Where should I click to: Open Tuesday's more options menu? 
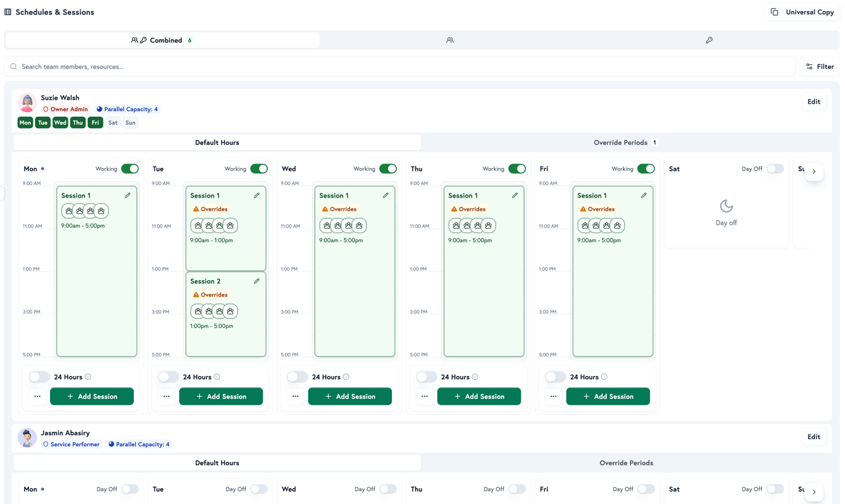166,396
